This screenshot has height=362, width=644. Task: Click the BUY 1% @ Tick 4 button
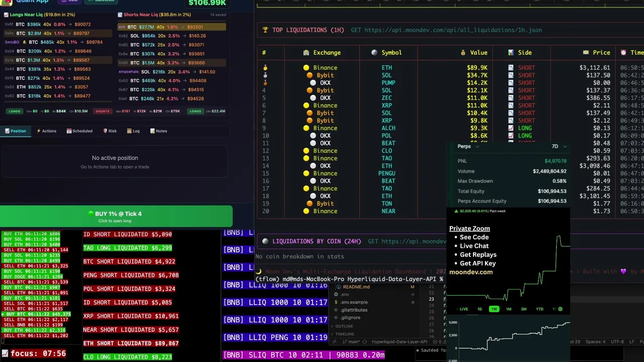point(116,216)
